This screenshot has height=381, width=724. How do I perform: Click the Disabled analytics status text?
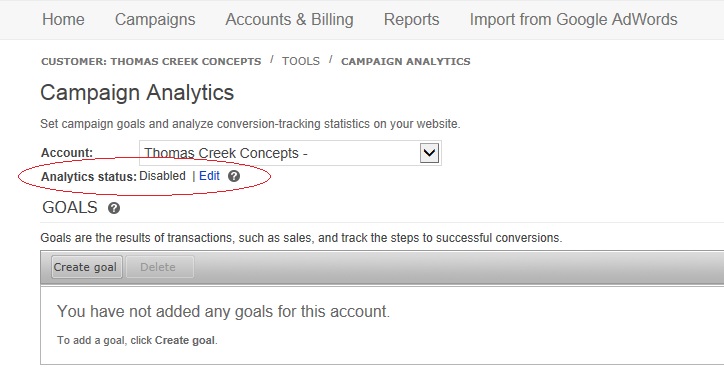[163, 176]
